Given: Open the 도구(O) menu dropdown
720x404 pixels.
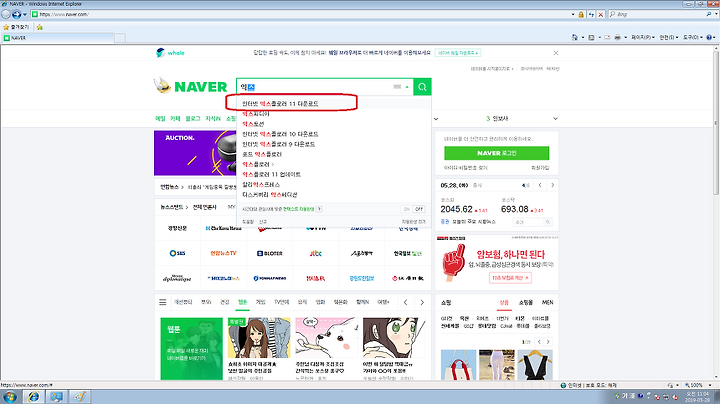Looking at the screenshot, I should pyautogui.click(x=692, y=37).
